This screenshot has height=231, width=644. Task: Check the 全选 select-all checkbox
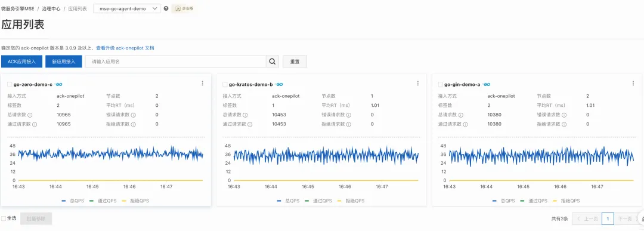point(4,218)
